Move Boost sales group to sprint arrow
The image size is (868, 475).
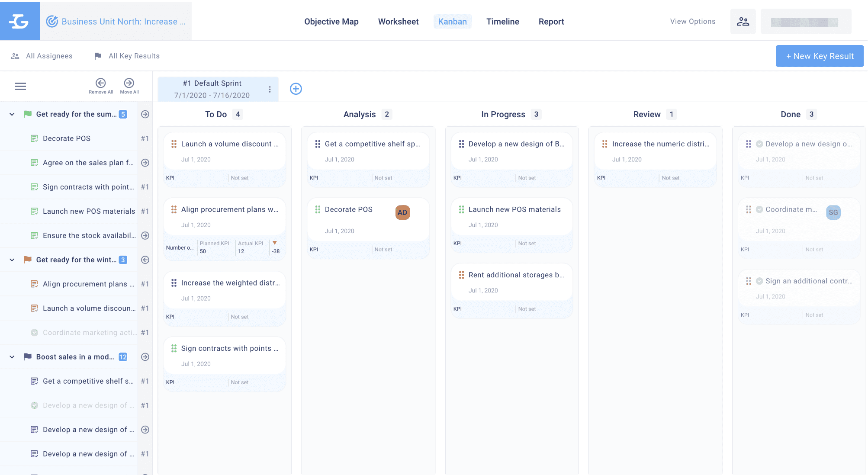tap(145, 357)
